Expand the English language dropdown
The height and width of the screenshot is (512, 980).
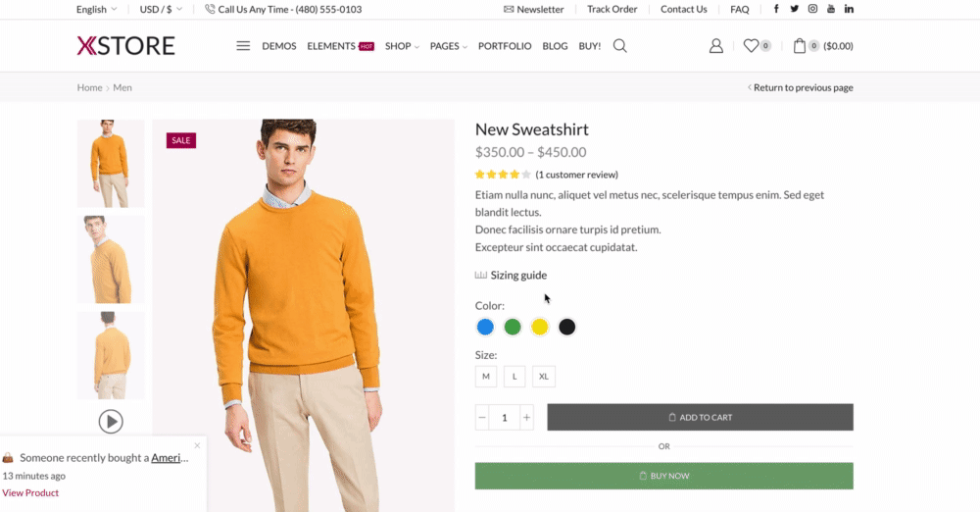point(96,9)
